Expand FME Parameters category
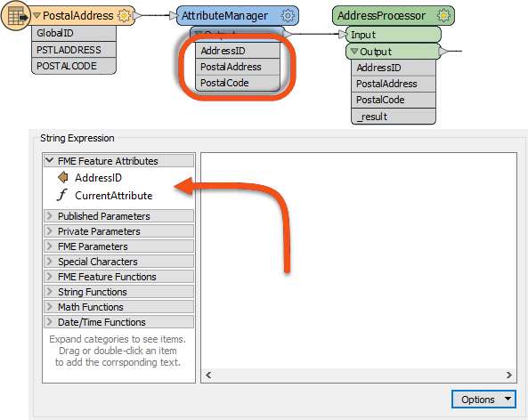This screenshot has height=420, width=528. (x=50, y=246)
